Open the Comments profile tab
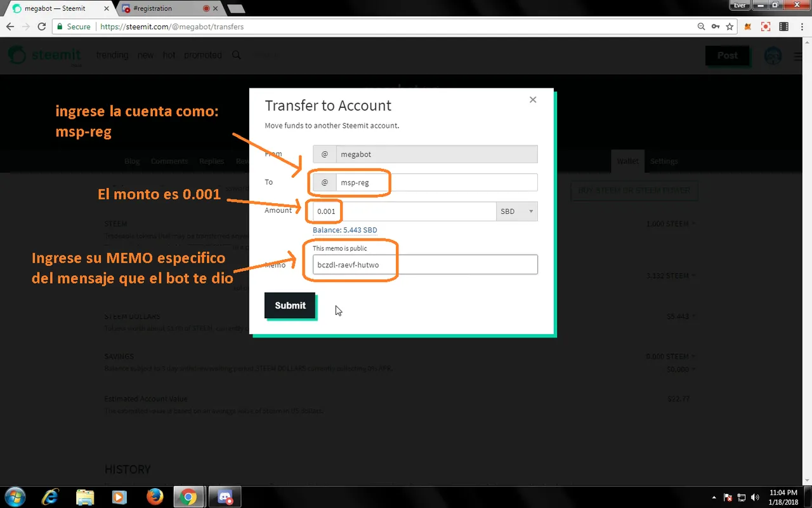The image size is (812, 508). tap(169, 161)
